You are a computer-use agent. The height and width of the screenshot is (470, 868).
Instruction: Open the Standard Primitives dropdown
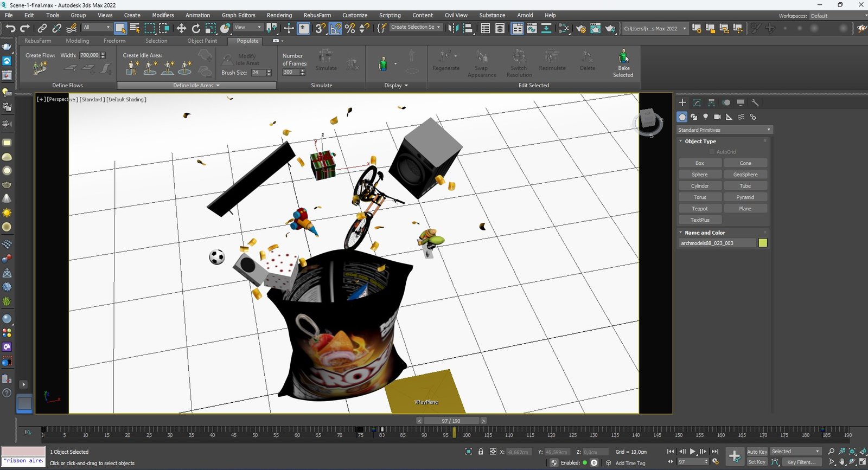(x=724, y=130)
